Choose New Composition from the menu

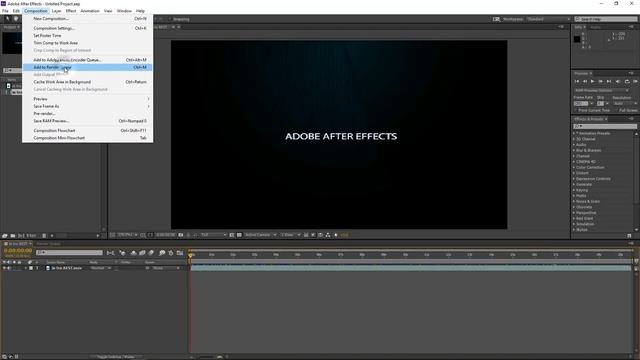(88, 19)
